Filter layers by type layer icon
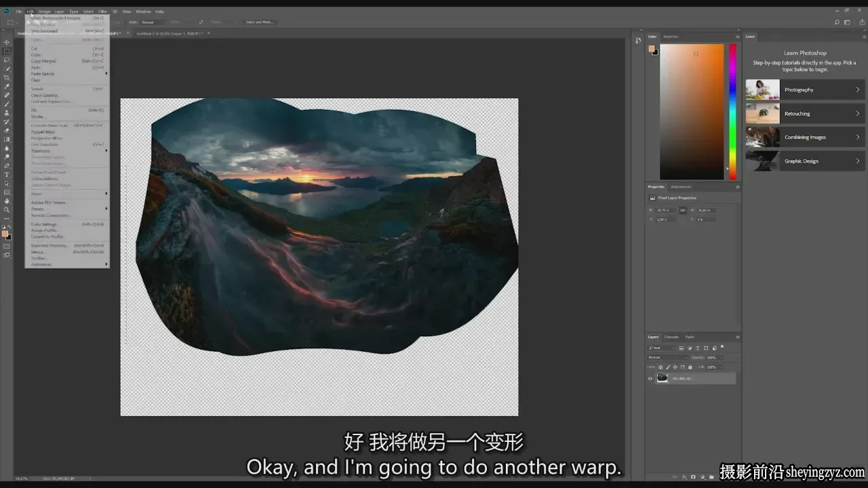 [698, 348]
